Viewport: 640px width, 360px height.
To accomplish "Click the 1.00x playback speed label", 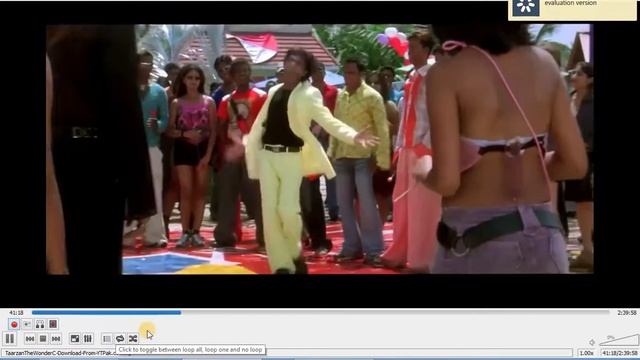I will [x=587, y=353].
